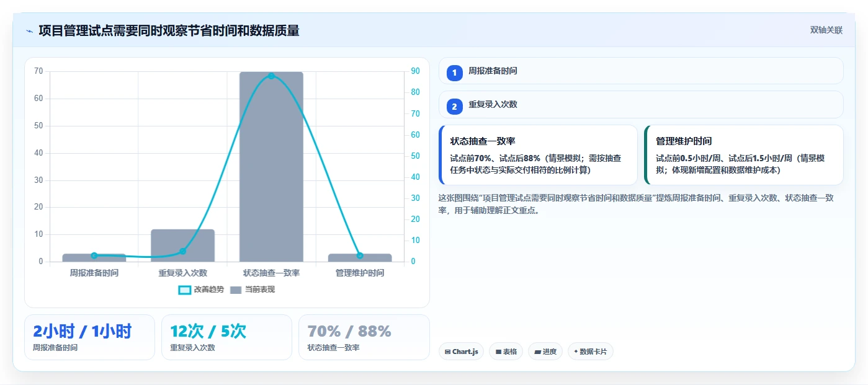Toggle the 当前表现 legend swatch
The width and height of the screenshot is (868, 385).
point(236,290)
